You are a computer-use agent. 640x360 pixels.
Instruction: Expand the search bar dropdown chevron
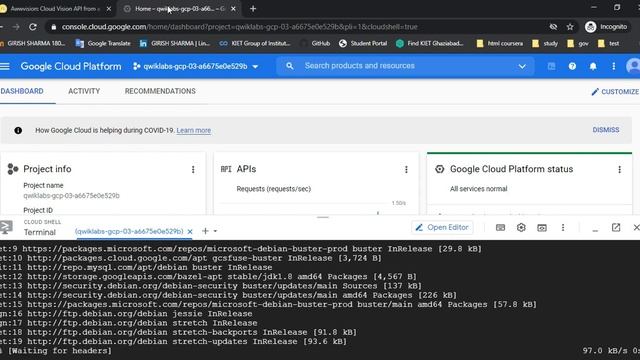[x=522, y=66]
